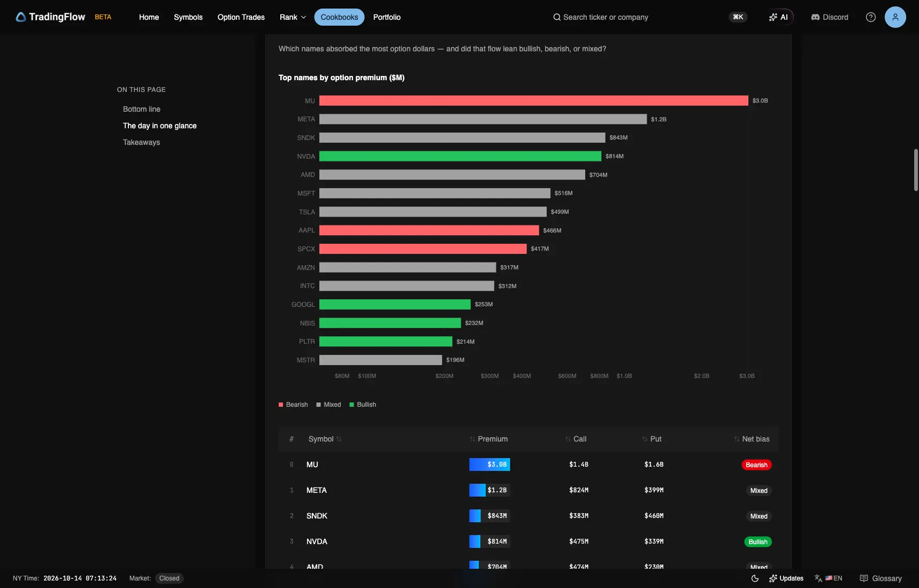The width and height of the screenshot is (919, 588).
Task: Click the BETA label beside logo
Action: pos(103,17)
